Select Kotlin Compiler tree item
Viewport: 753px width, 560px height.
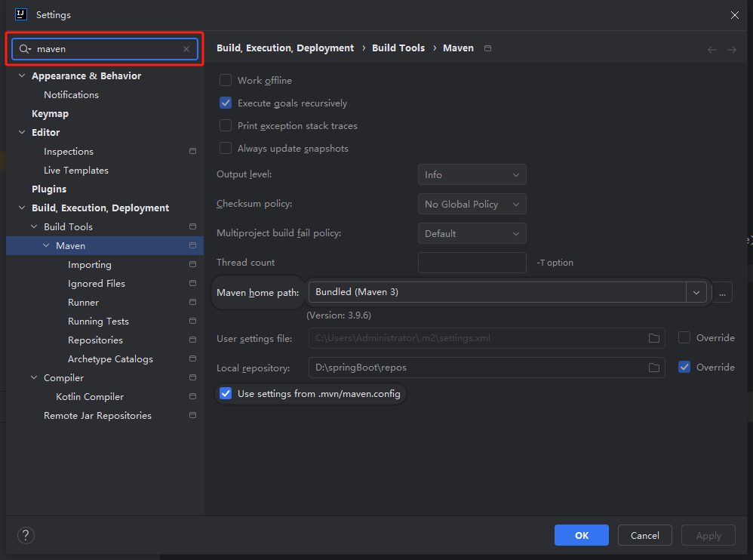(x=90, y=397)
